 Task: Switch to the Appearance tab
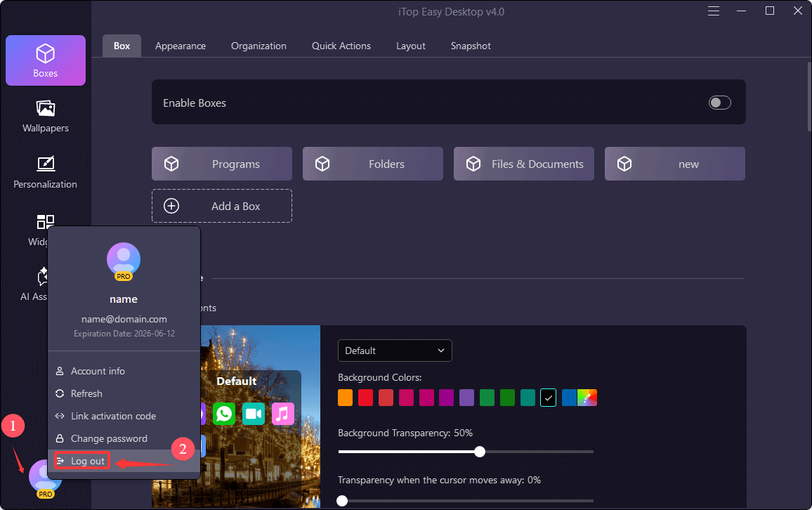click(x=181, y=46)
